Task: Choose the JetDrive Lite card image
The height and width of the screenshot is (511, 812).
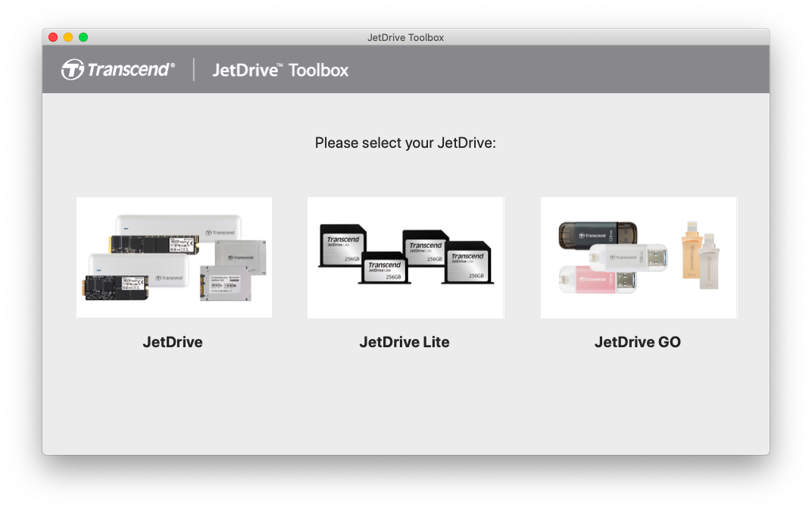Action: tap(405, 258)
